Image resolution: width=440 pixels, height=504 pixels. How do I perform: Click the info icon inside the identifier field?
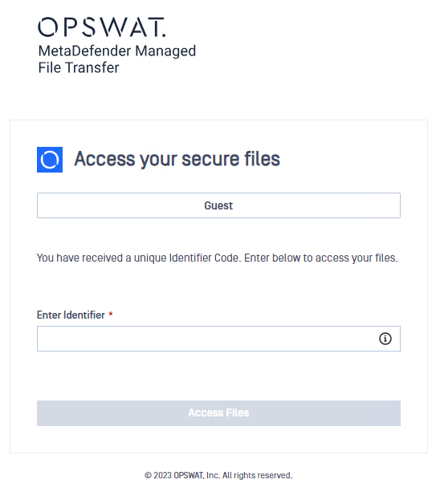[385, 339]
